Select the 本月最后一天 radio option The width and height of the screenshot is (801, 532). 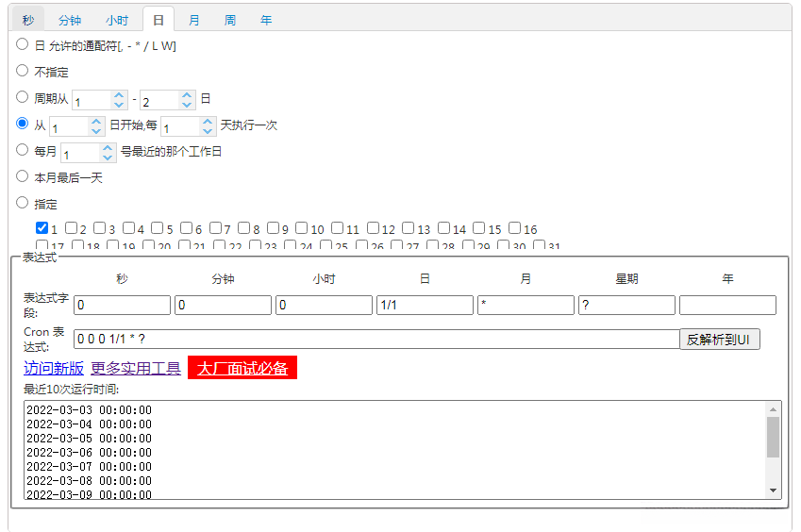[22, 176]
